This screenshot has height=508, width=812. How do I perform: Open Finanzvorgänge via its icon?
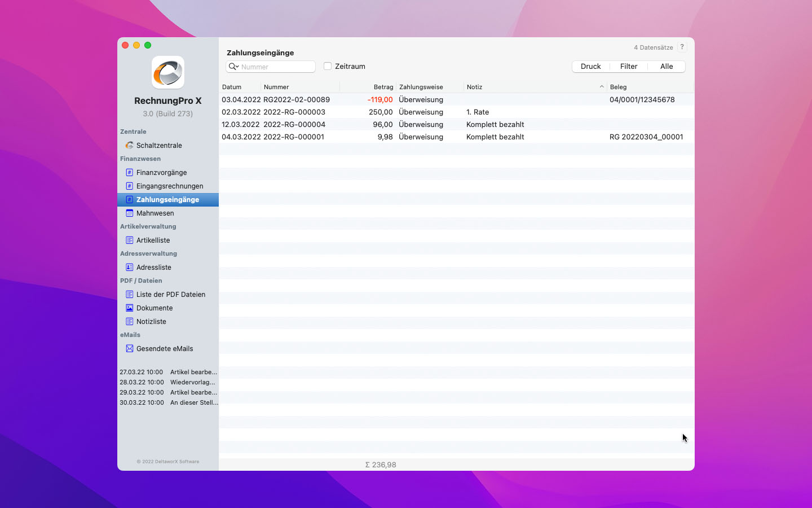[129, 172]
